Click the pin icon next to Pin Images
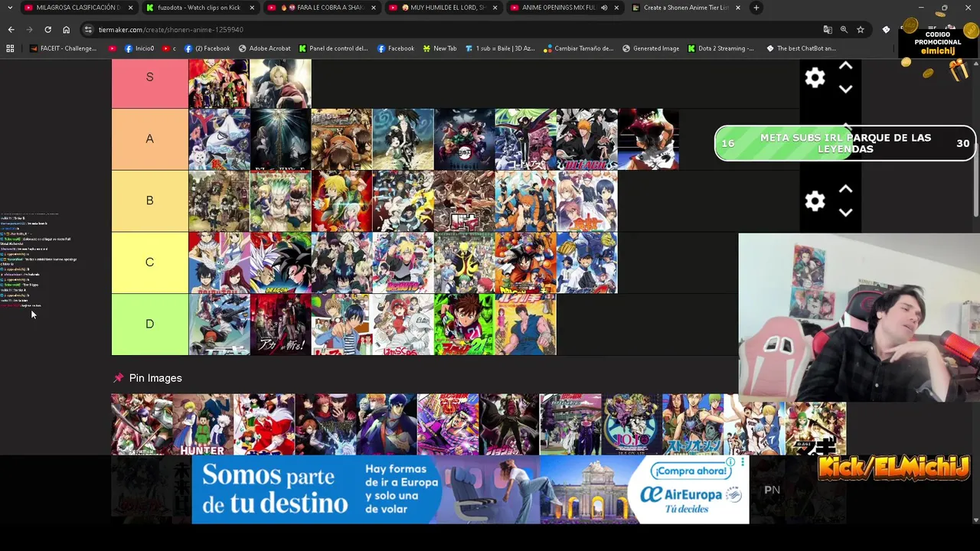This screenshot has width=980, height=551. 119,378
